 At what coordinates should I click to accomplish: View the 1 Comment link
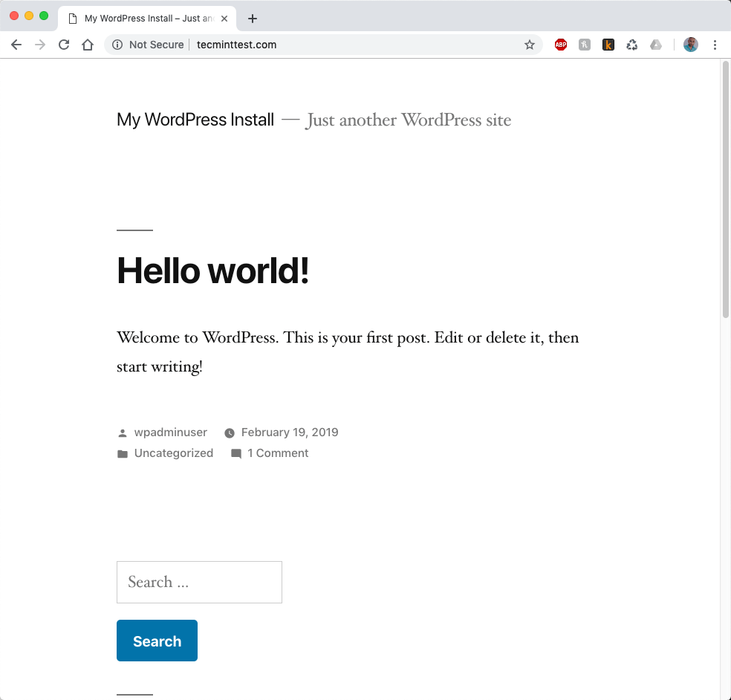point(278,453)
